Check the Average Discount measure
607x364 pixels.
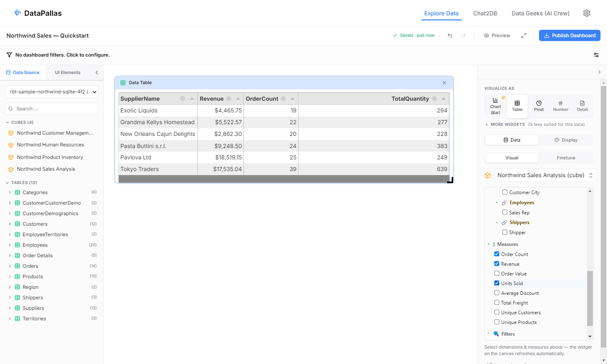(x=497, y=293)
